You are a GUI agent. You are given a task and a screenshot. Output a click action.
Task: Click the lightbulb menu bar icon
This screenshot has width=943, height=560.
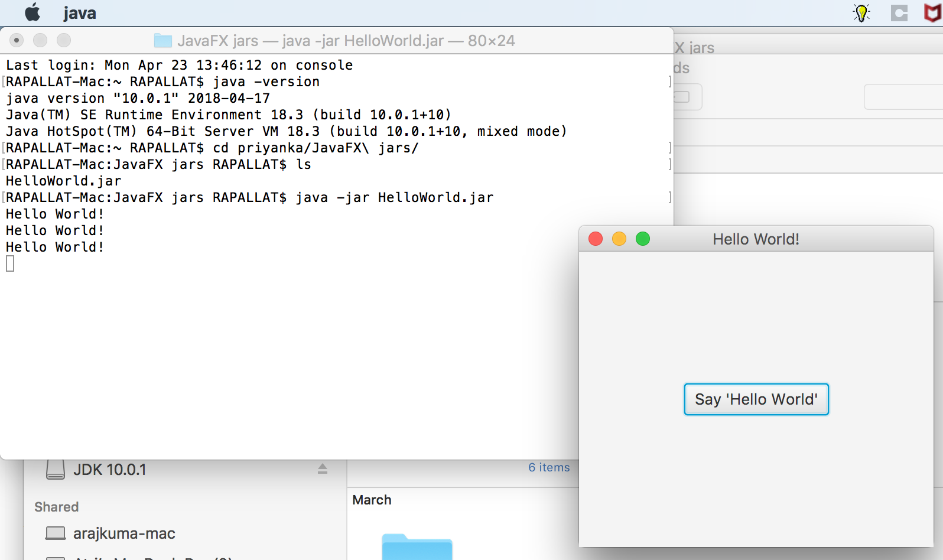point(861,13)
